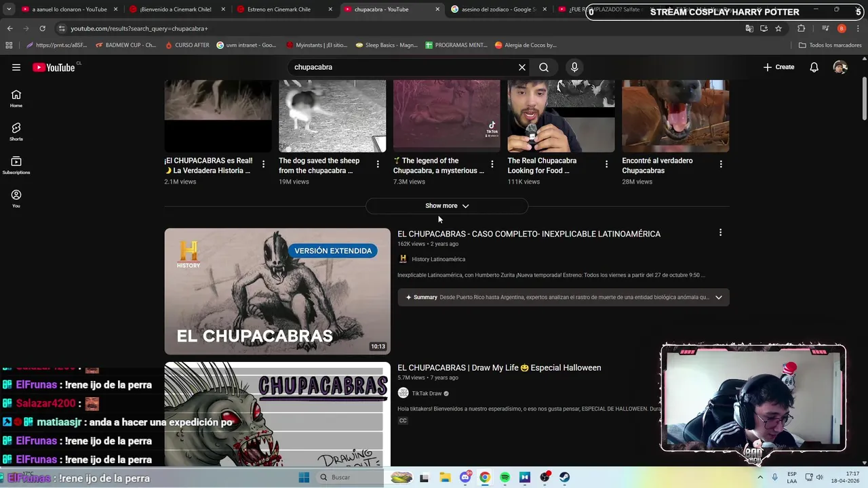This screenshot has height=488, width=868.
Task: Open CURSO AFTER bookmark
Action: click(x=187, y=45)
